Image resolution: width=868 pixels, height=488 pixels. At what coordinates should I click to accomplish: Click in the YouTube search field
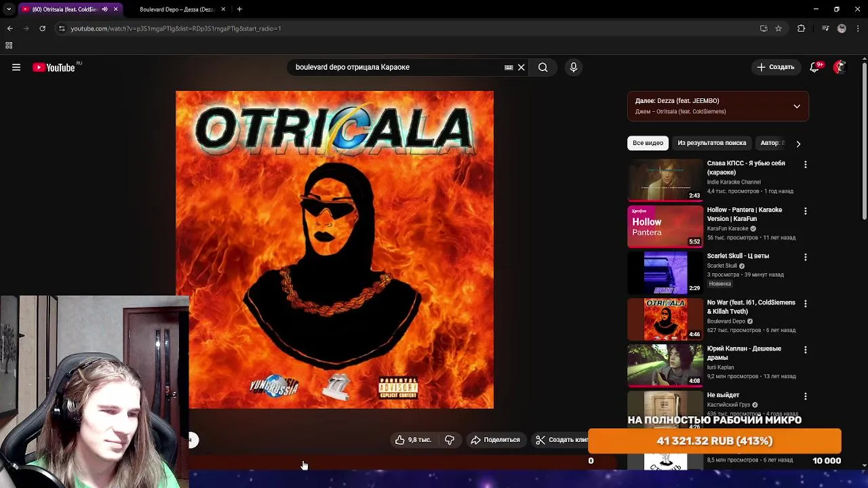pyautogui.click(x=397, y=67)
